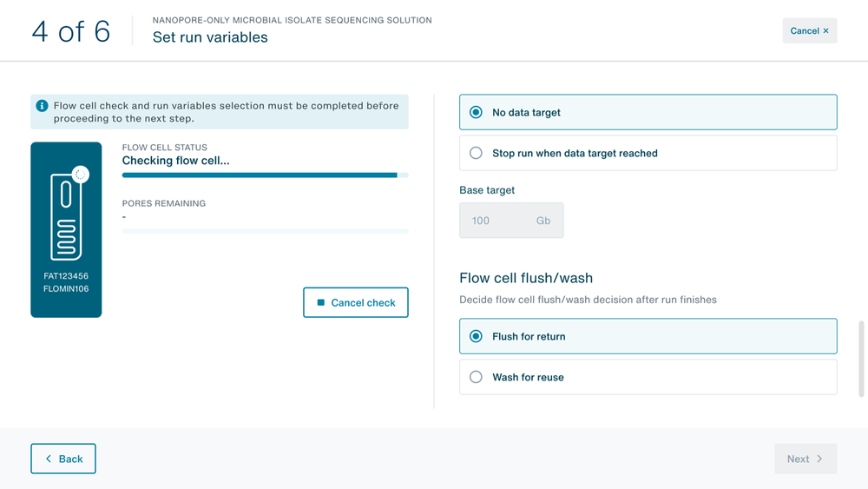868x489 pixels.
Task: Select Stop run when data target reached
Action: (x=648, y=153)
